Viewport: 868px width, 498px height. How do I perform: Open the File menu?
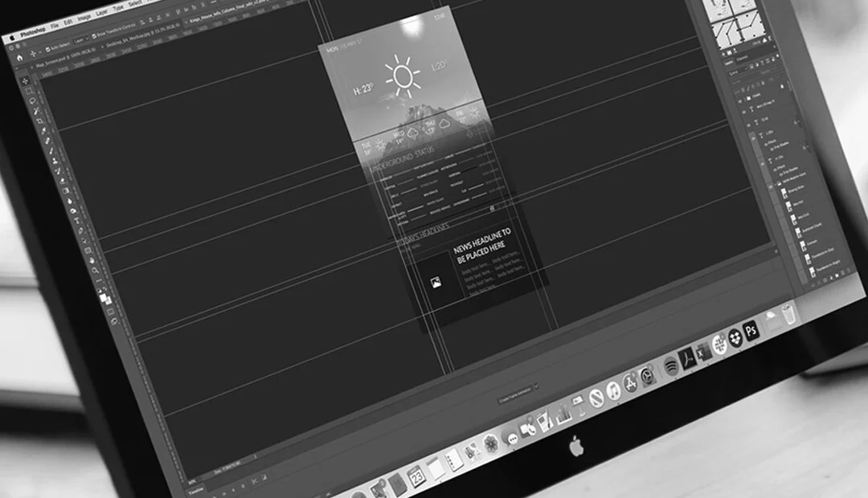(x=55, y=26)
